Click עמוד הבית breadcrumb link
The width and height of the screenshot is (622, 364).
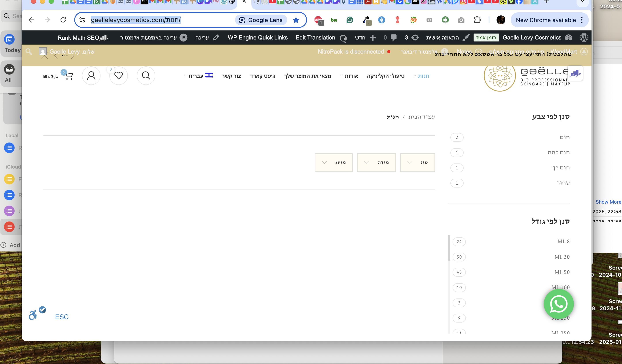pyautogui.click(x=422, y=117)
